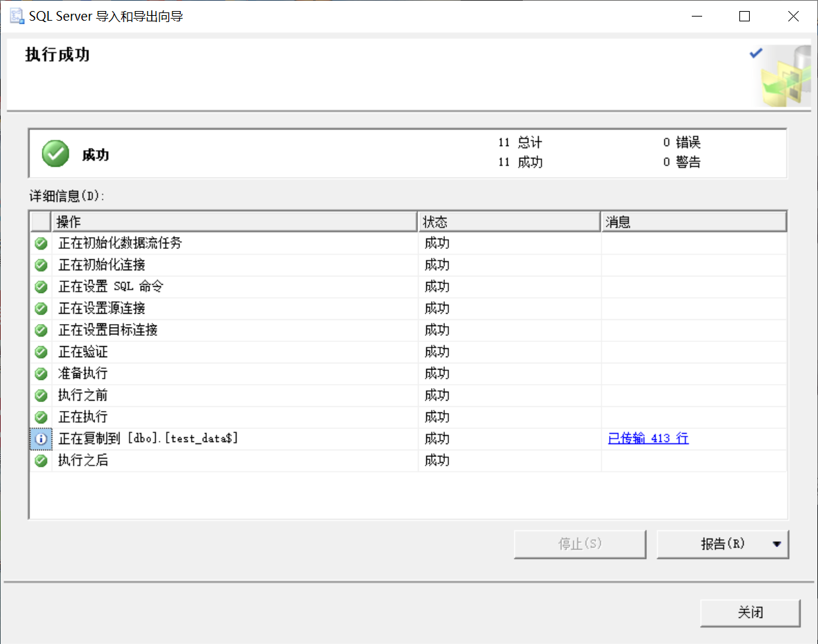Click green status icon for 执行之后
This screenshot has height=644, width=818.
pyautogui.click(x=41, y=461)
